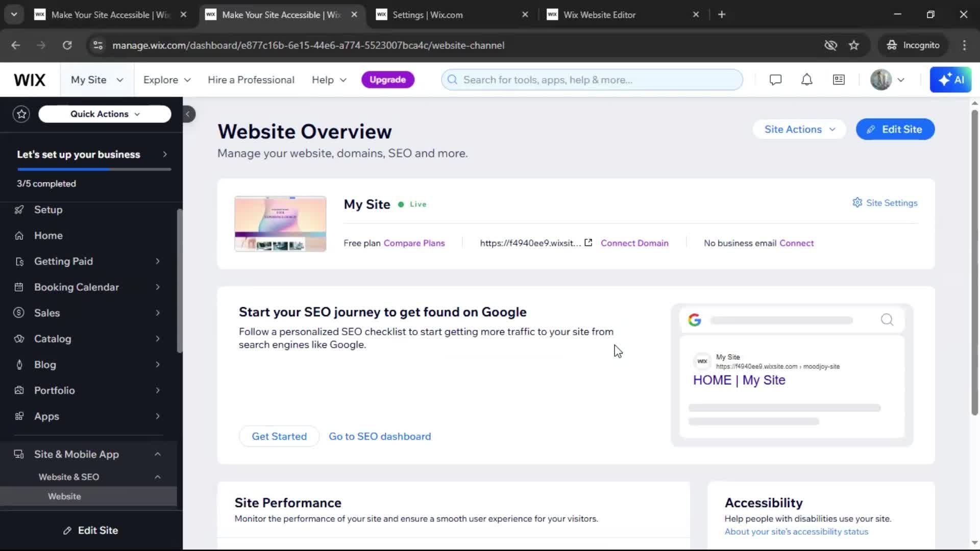Go to SEO dashboard link
This screenshot has width=980, height=551.
tap(380, 436)
